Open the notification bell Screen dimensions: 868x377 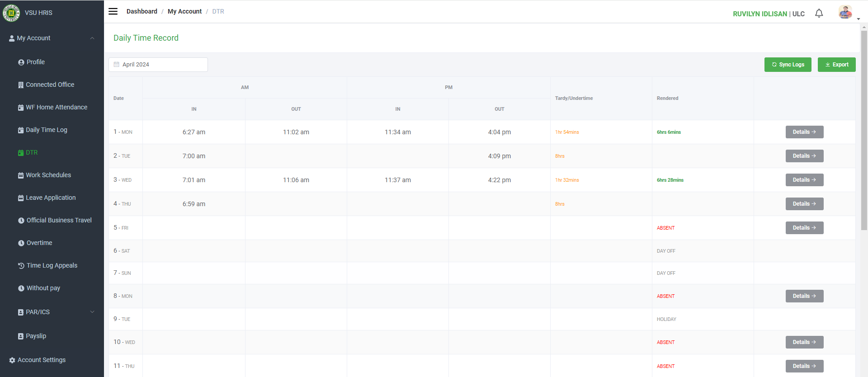[819, 14]
